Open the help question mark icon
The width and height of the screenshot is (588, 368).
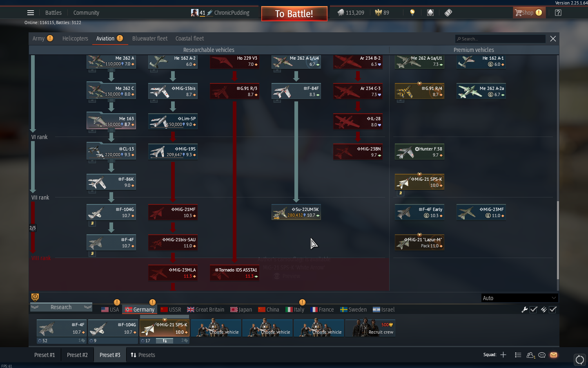558,13
